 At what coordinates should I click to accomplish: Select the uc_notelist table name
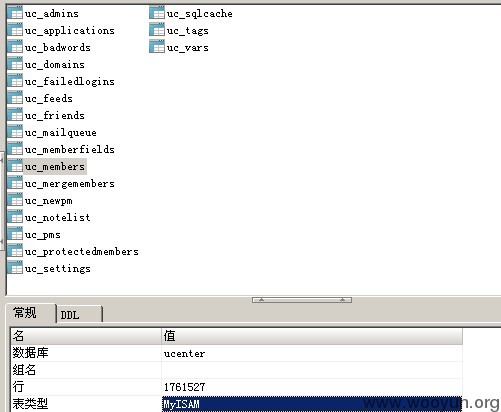(x=58, y=218)
